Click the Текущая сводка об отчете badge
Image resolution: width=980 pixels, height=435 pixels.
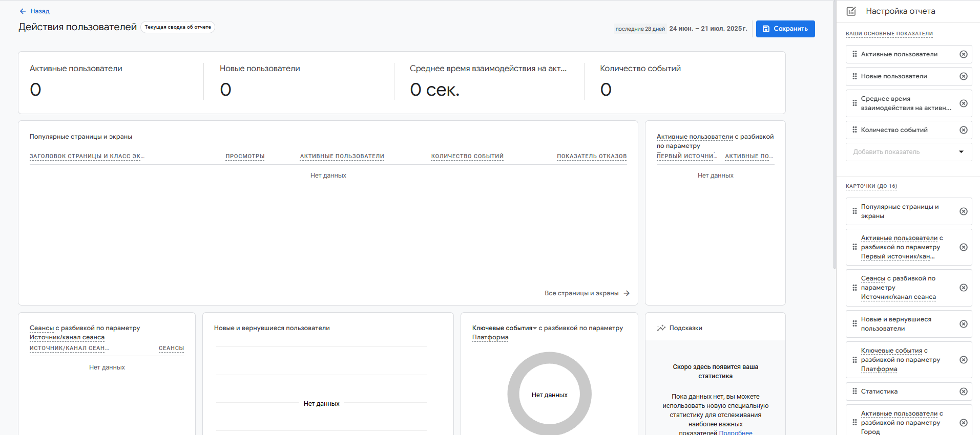(178, 27)
